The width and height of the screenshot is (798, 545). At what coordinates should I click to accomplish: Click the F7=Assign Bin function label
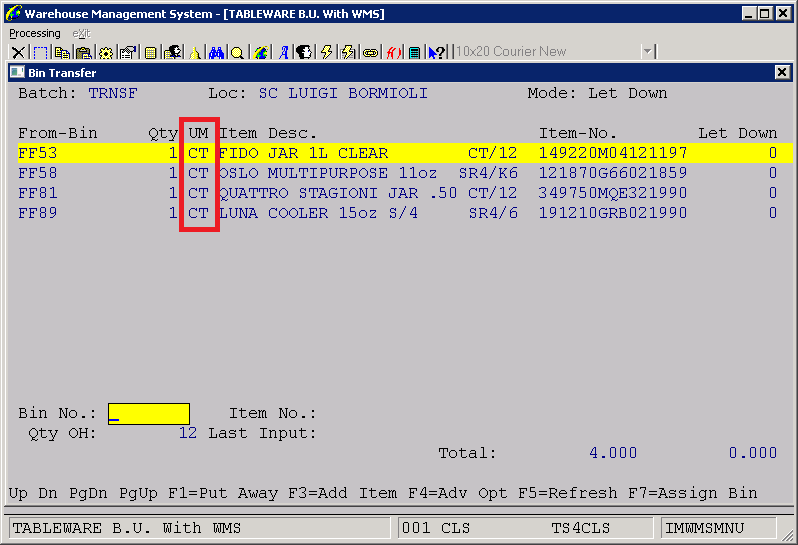693,493
